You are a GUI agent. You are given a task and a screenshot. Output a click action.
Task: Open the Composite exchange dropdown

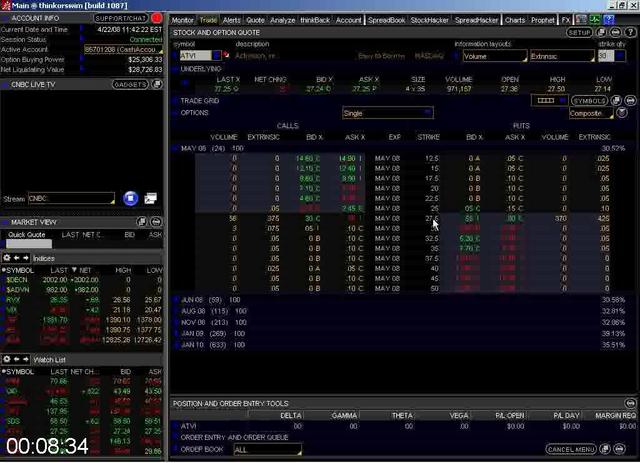[591, 113]
